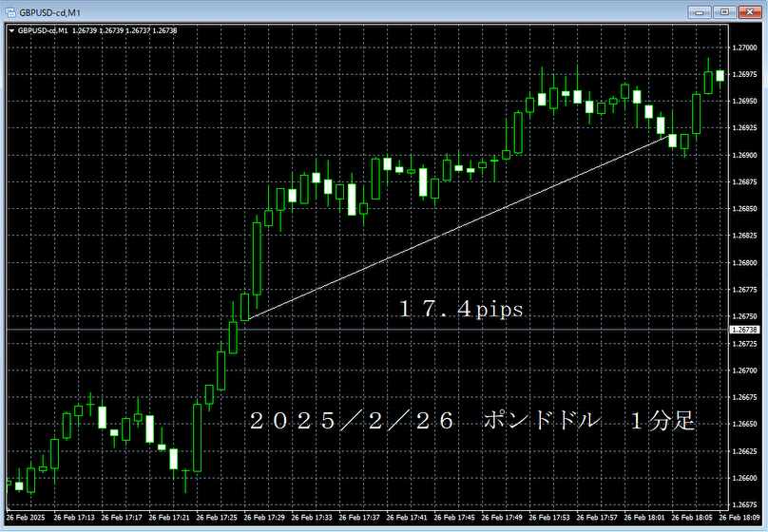Click the 26 Feb 17:17 time label
Image resolution: width=768 pixels, height=532 pixels.
(x=122, y=518)
